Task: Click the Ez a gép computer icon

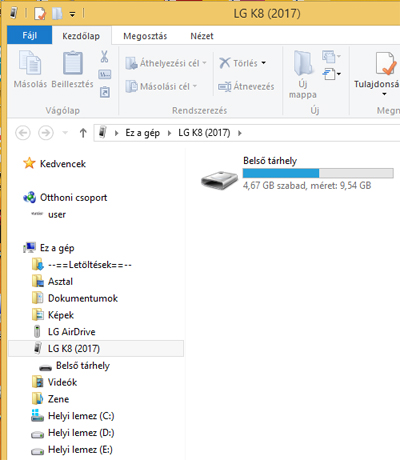Action: coord(30,248)
